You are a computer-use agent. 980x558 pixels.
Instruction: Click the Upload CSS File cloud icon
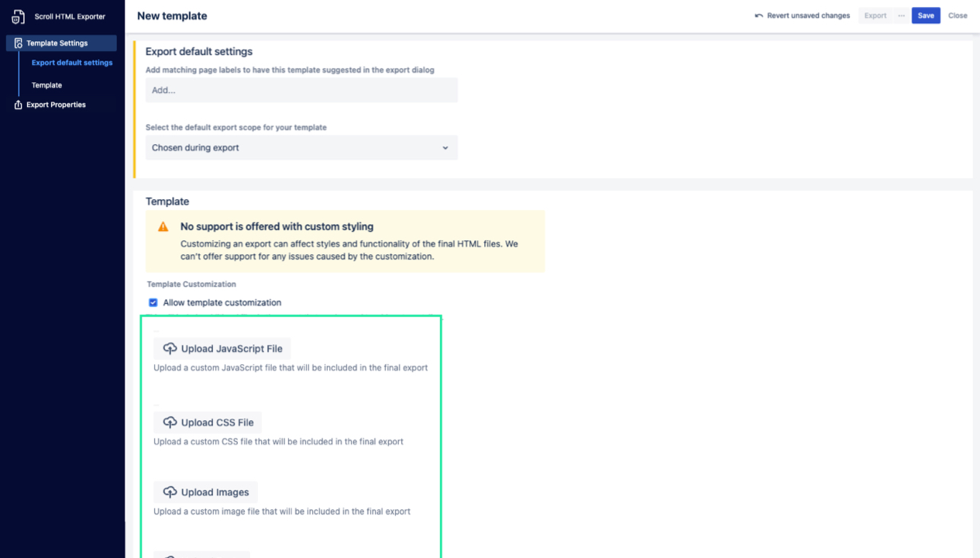pyautogui.click(x=170, y=422)
